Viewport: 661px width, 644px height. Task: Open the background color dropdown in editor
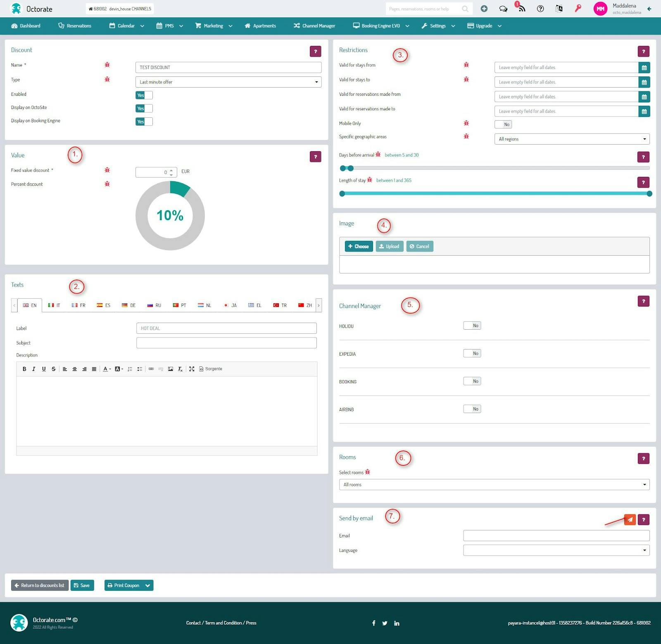tap(119, 369)
